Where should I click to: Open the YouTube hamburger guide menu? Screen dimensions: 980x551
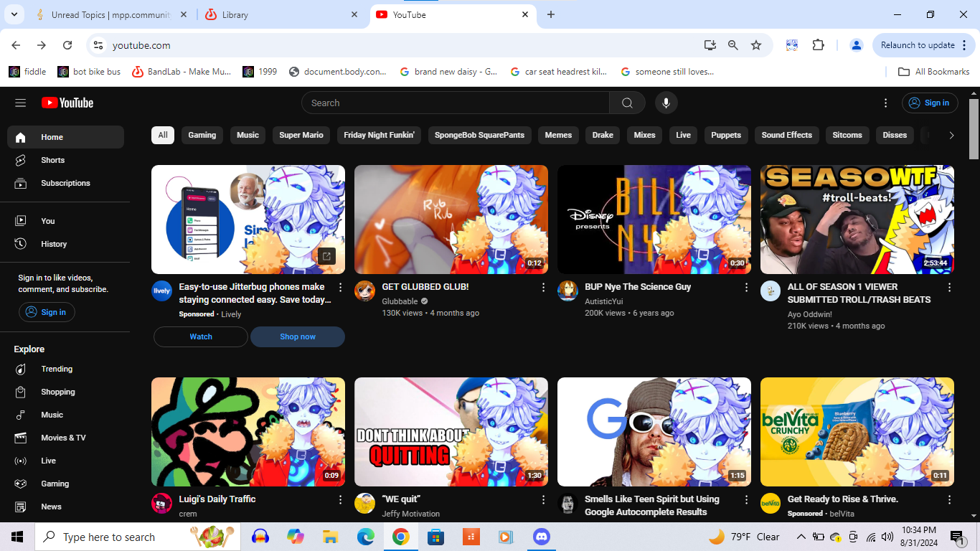pyautogui.click(x=20, y=103)
